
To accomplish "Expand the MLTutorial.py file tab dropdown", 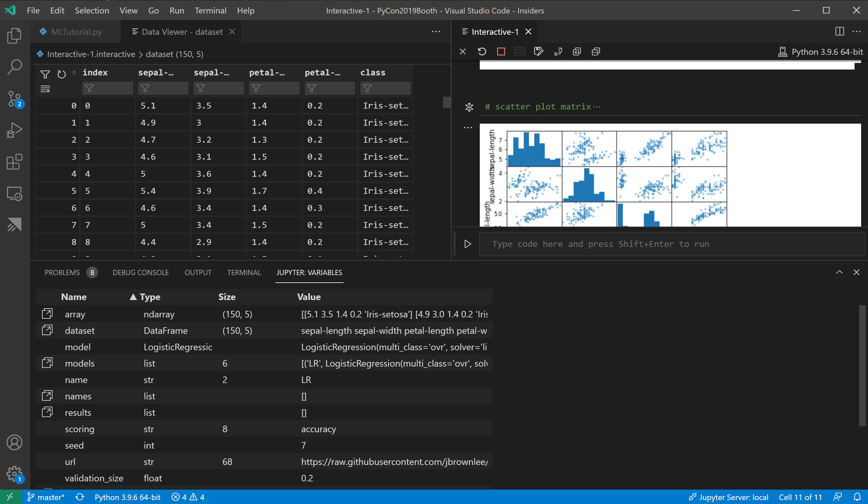I will (x=436, y=30).
